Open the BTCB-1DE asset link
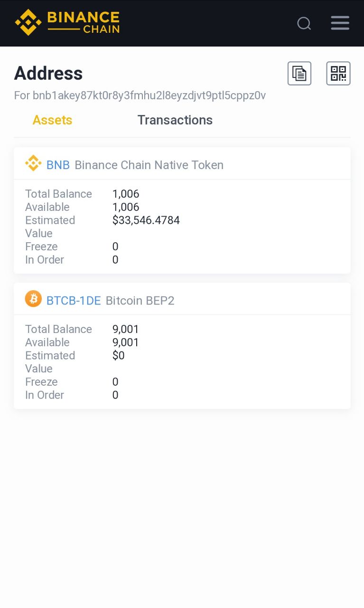The image size is (364, 608). [74, 301]
